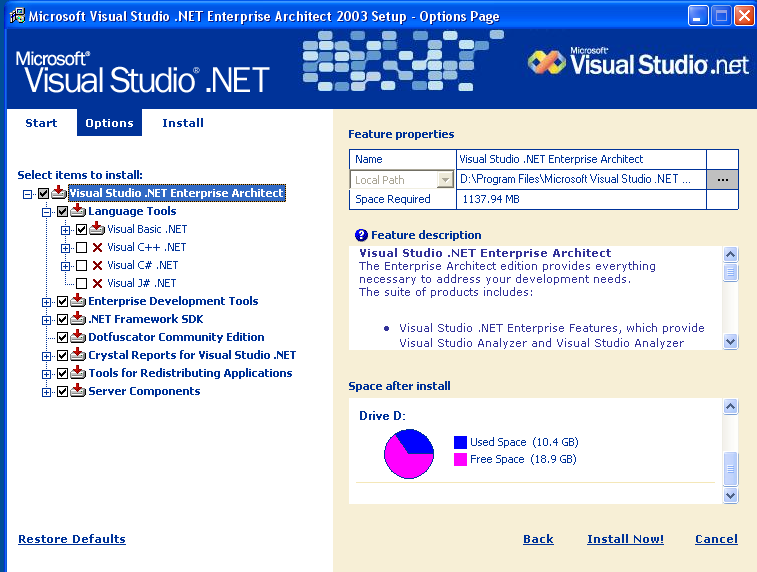The width and height of the screenshot is (757, 572).
Task: Select the Options tab
Action: (109, 123)
